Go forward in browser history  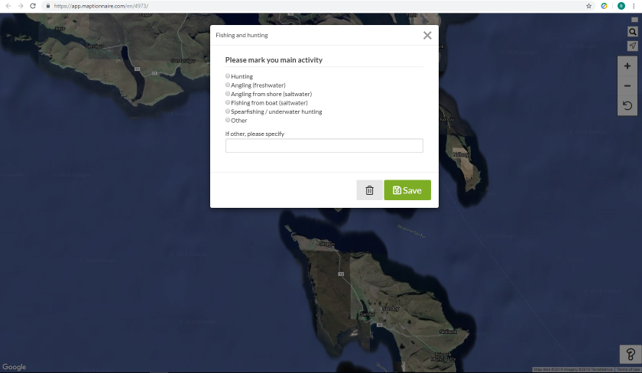coord(20,6)
